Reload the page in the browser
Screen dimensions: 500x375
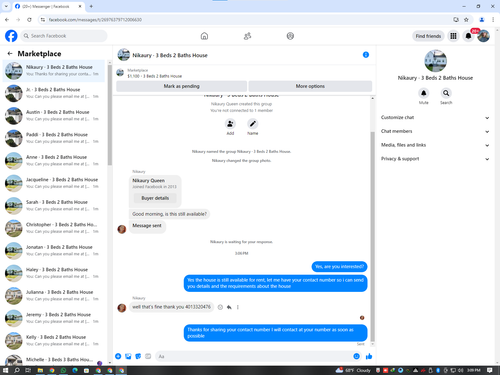pos(29,20)
